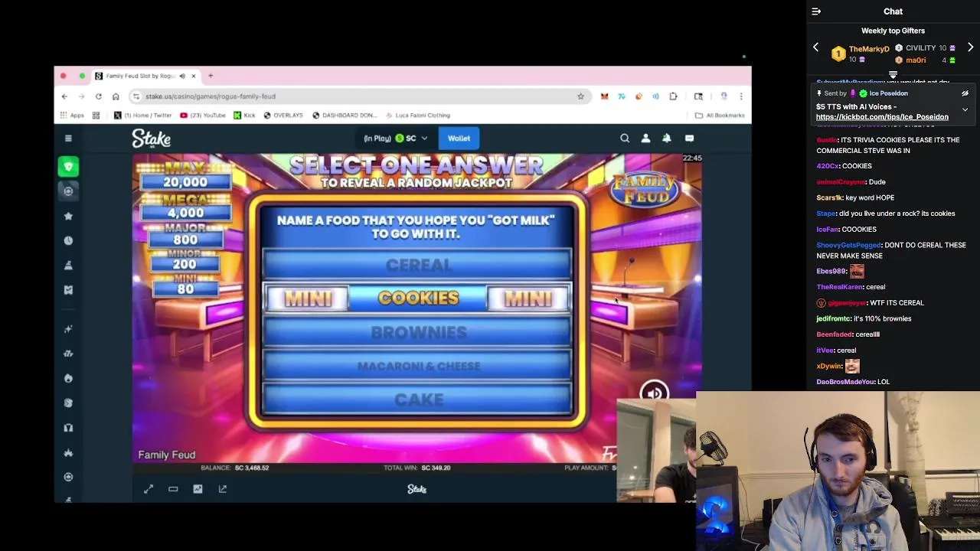Viewport: 980px width, 551px height.
Task: Go back in browser history
Action: tap(64, 96)
